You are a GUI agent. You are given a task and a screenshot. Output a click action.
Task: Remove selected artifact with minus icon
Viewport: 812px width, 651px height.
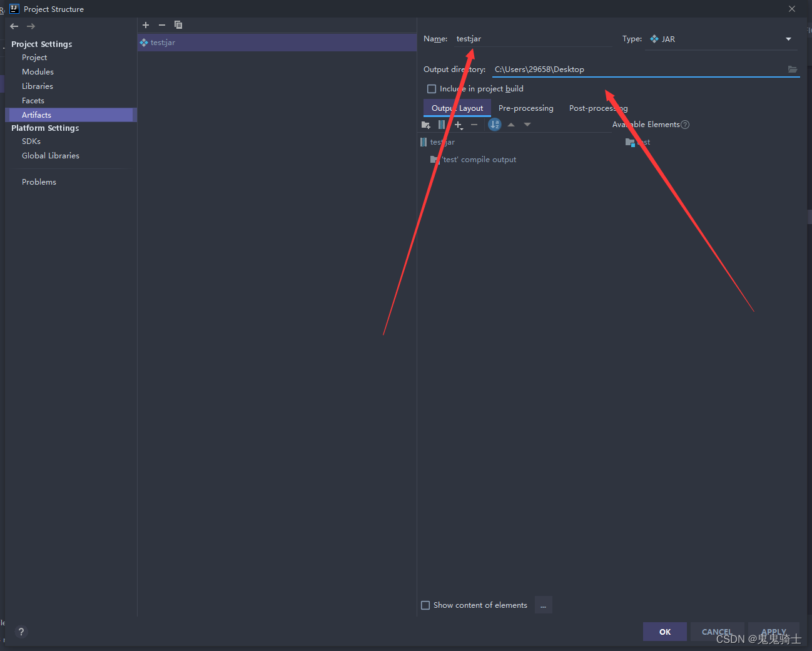pyautogui.click(x=162, y=25)
